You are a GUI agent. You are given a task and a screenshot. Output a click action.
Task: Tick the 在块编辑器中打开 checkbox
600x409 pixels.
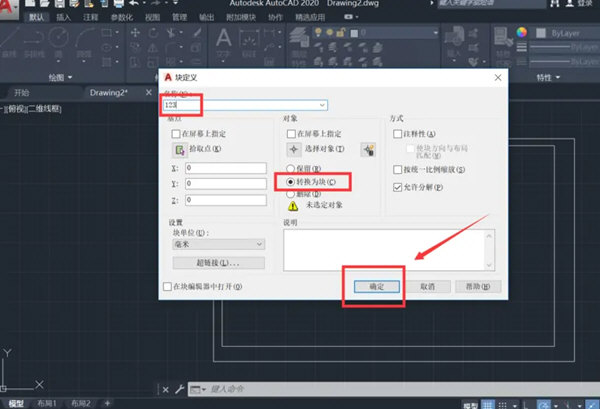(x=168, y=286)
